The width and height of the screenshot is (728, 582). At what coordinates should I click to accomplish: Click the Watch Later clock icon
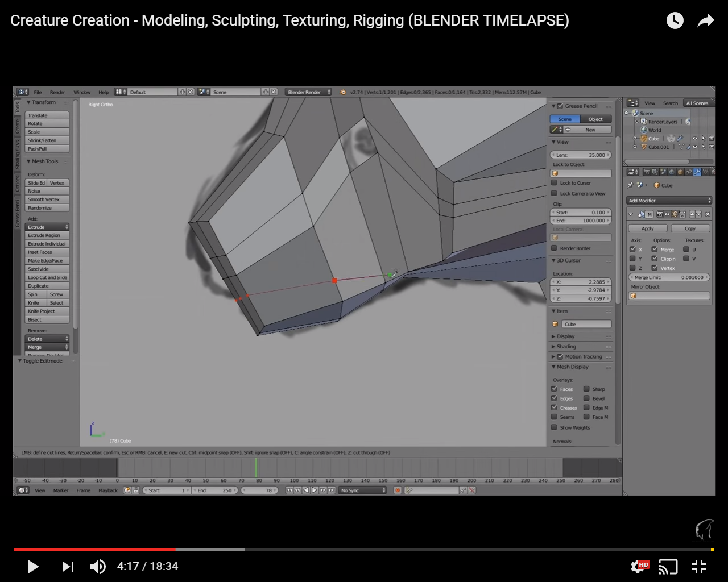[675, 21]
